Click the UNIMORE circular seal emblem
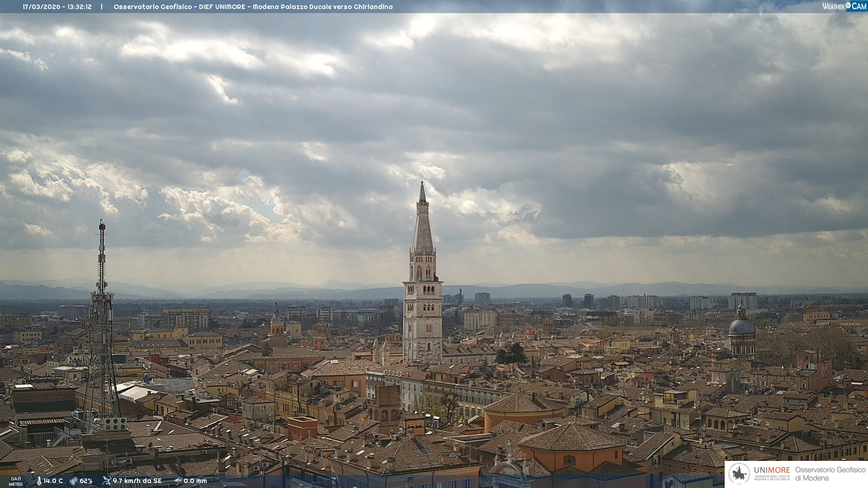The height and width of the screenshot is (488, 868). [740, 474]
